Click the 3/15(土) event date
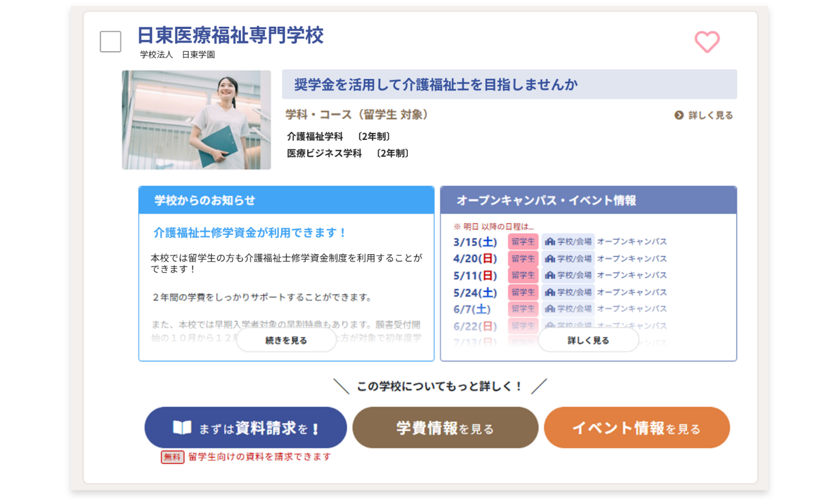This screenshot has height=504, width=839. pos(475,242)
